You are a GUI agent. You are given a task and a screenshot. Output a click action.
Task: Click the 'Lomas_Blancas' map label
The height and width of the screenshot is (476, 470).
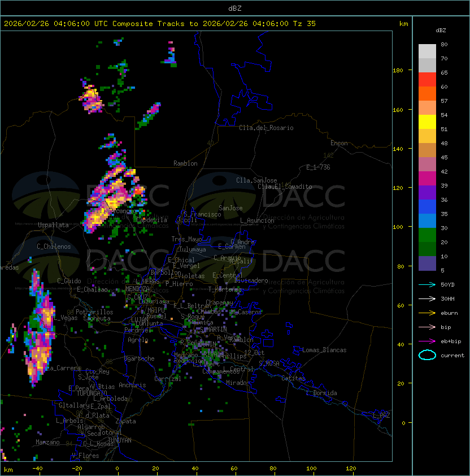[x=324, y=350]
